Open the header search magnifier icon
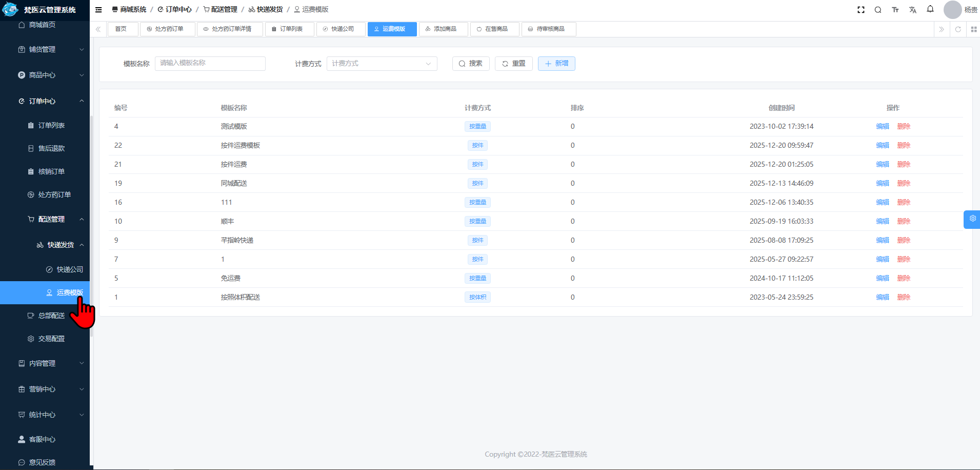980x470 pixels. (878, 10)
